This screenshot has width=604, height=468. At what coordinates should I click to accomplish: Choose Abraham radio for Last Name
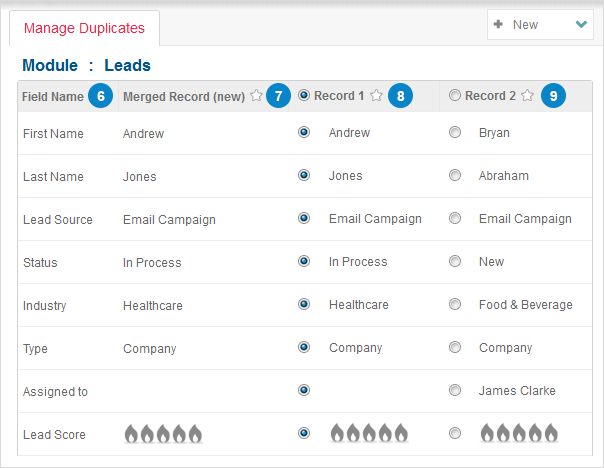pos(455,175)
